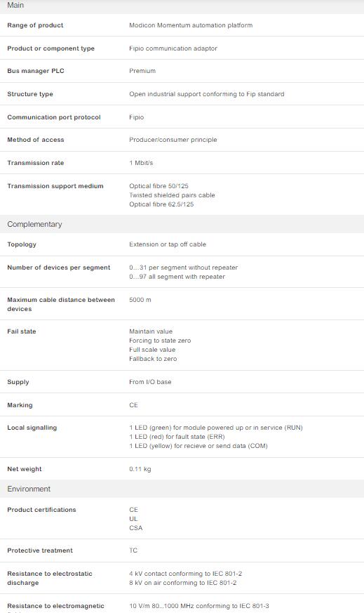Select Fipio communication adaptor text

pos(173,48)
